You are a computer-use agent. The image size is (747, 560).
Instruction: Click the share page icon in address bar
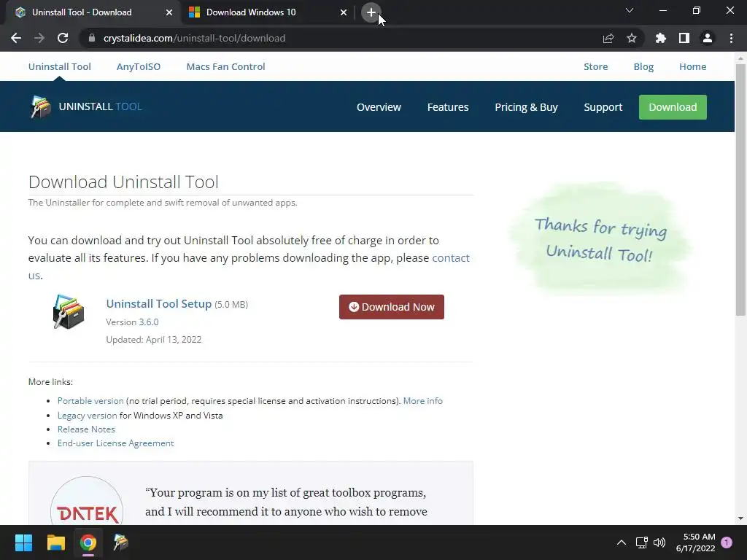click(608, 38)
